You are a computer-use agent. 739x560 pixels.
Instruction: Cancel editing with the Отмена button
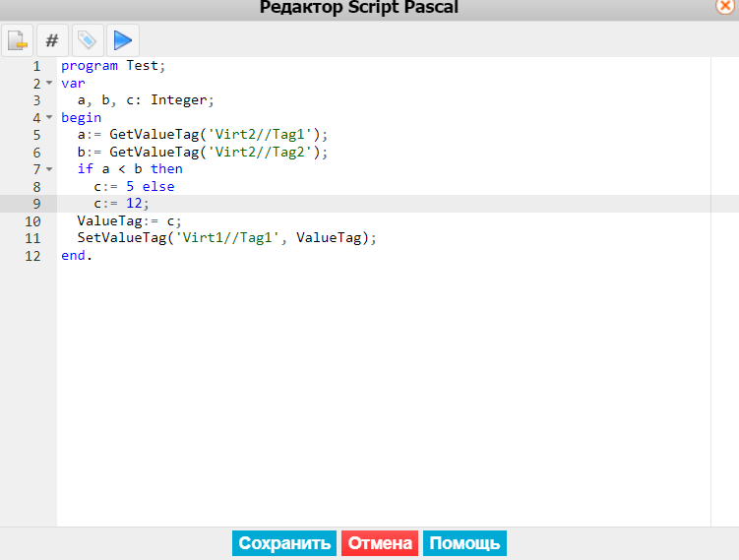click(x=380, y=543)
